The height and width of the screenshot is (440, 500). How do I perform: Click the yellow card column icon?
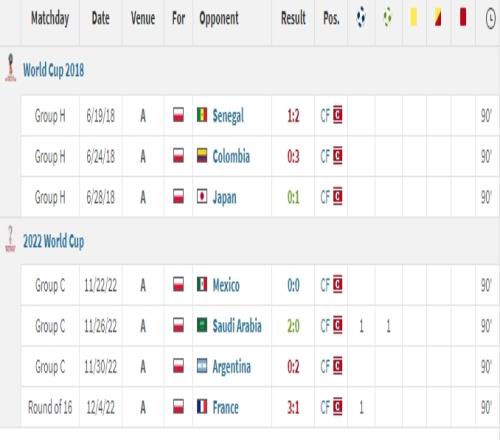click(x=413, y=18)
